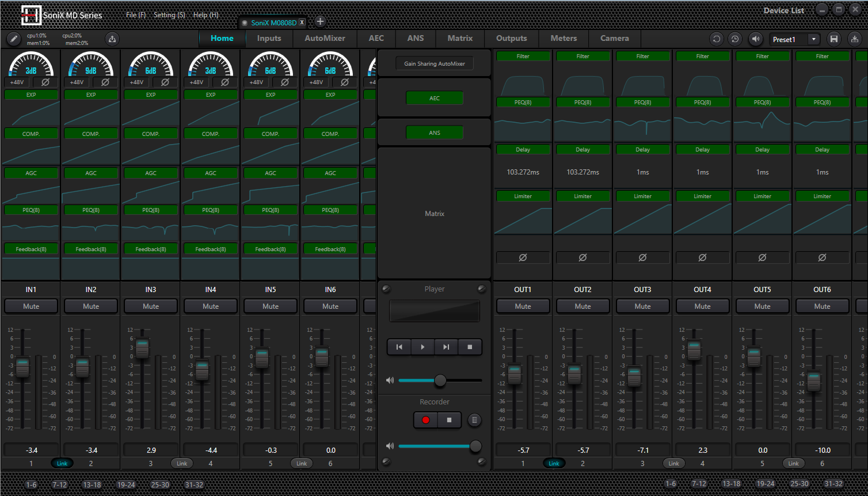Viewport: 868px width, 496px height.
Task: Open the File (F) menu
Action: pyautogui.click(x=136, y=15)
